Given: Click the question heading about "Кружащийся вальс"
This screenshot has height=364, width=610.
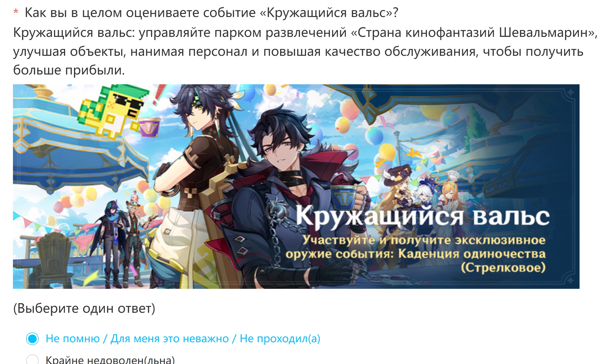Looking at the screenshot, I should [x=211, y=12].
